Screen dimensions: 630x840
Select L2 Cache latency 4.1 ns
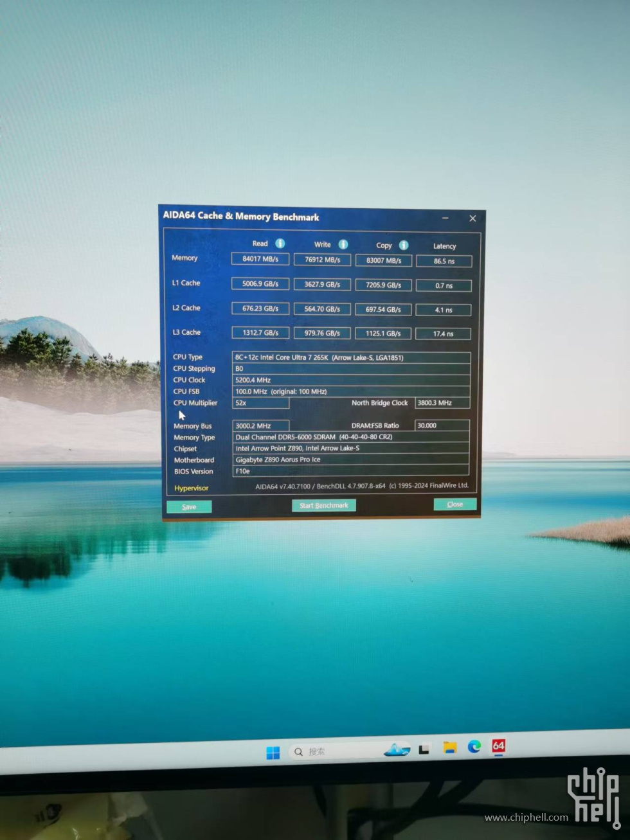tap(444, 310)
